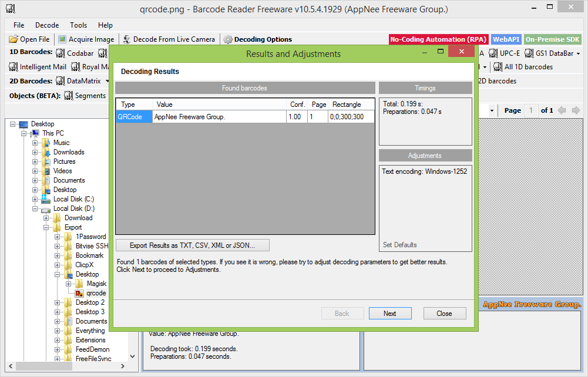Expand the Local Disk (C:) node
588x377 pixels.
pyautogui.click(x=35, y=200)
